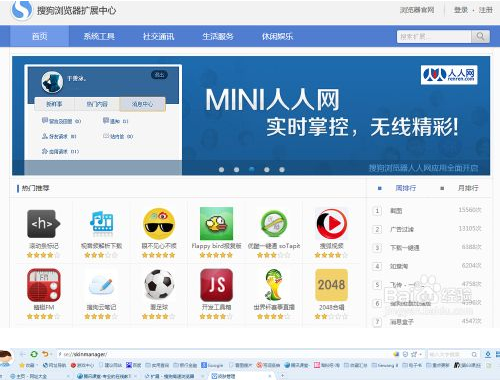The image size is (500, 380).
Task: Select the fifth banner carousel dot
Action: pyautogui.click(x=282, y=170)
